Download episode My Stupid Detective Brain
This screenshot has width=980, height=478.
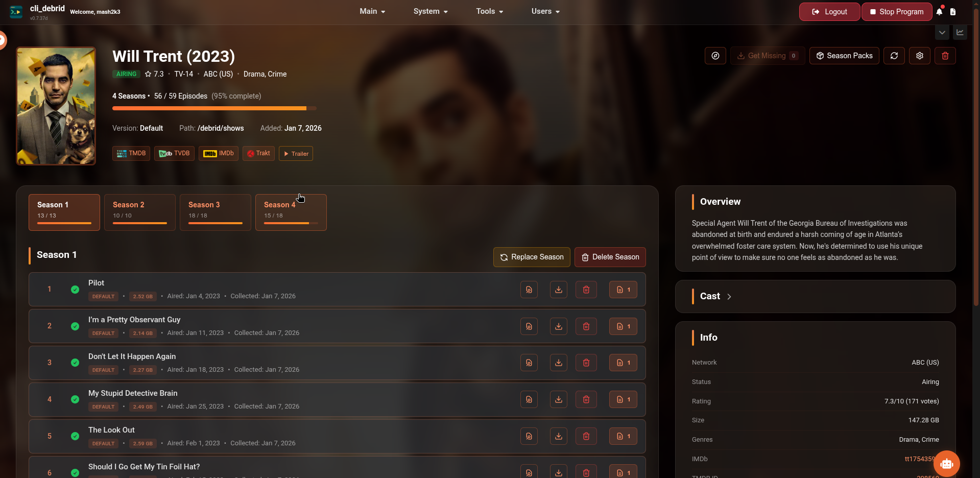point(559,400)
